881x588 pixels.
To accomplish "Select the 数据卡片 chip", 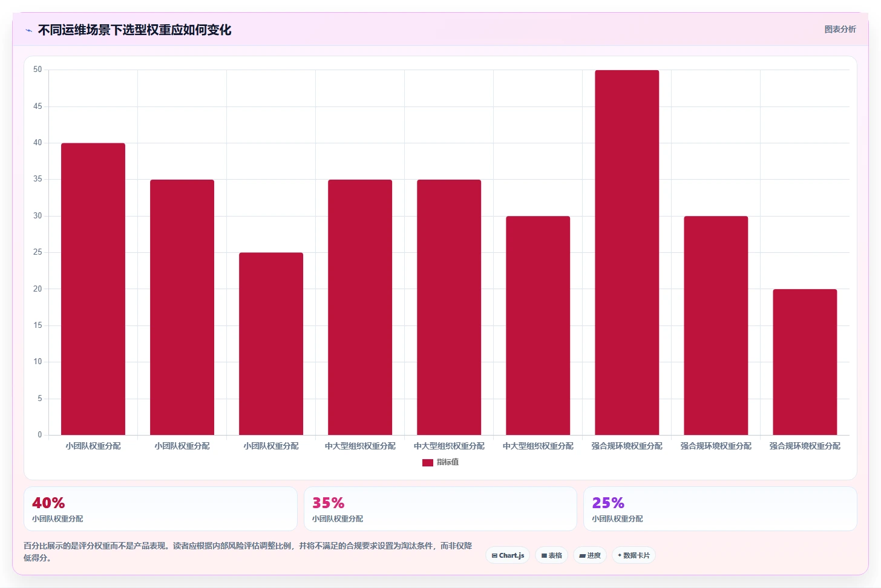I will point(634,555).
